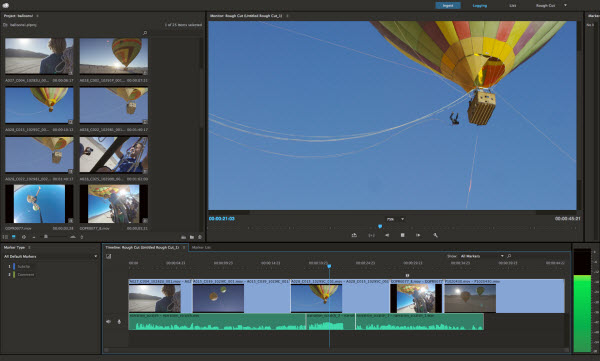Click the edit icon at timeline top-left
This screenshot has height=361, width=600.
point(109,256)
